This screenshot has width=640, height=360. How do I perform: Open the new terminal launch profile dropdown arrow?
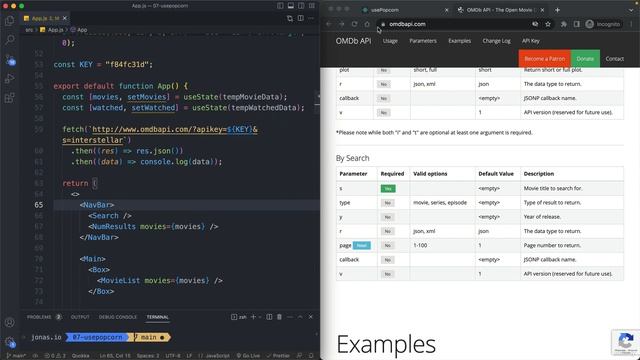[260, 317]
